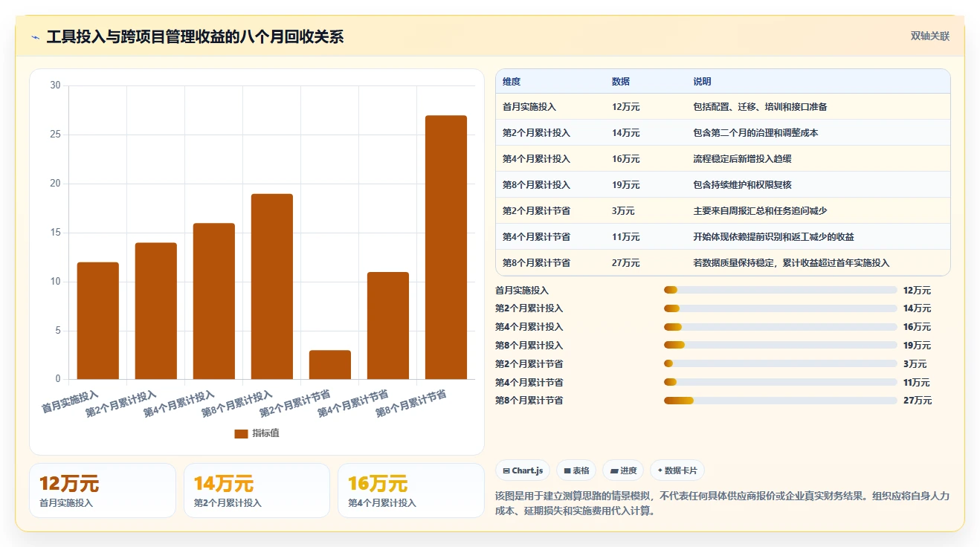Click 第4个月累计节省 in the table's first column
980x547 pixels.
[536, 237]
